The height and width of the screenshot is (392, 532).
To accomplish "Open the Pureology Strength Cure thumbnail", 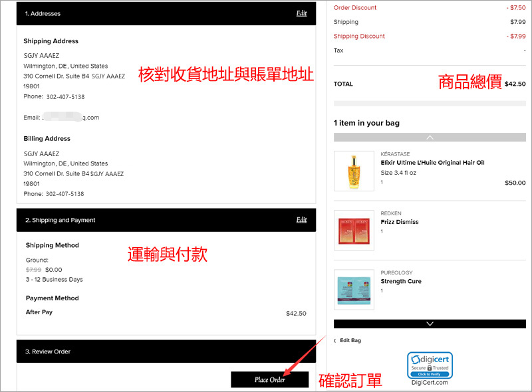I will [x=354, y=290].
